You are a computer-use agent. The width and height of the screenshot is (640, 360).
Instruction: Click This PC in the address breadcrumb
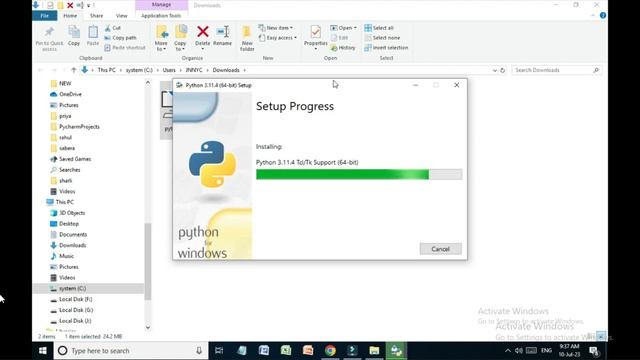(107, 70)
